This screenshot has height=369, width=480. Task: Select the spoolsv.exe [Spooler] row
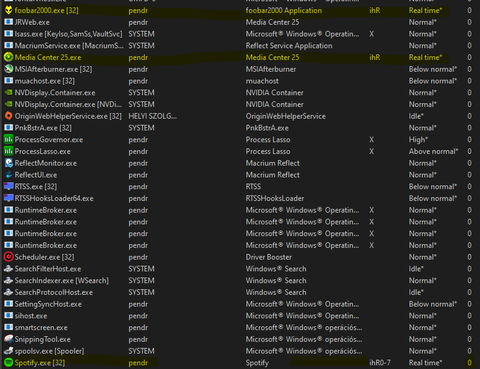click(x=240, y=351)
